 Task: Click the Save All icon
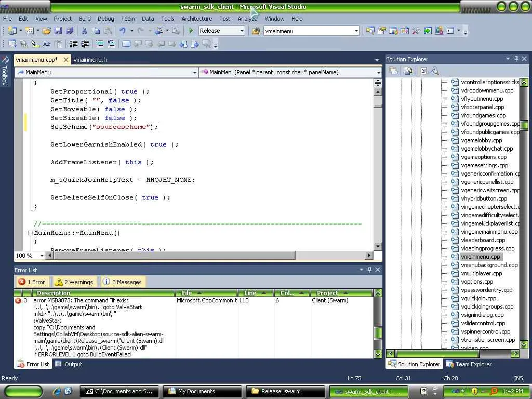[70, 31]
